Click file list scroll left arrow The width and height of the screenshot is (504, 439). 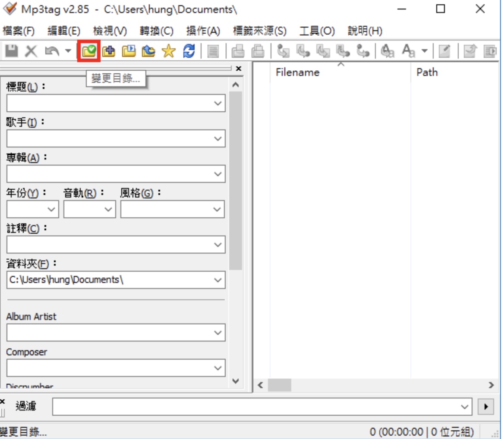(260, 385)
